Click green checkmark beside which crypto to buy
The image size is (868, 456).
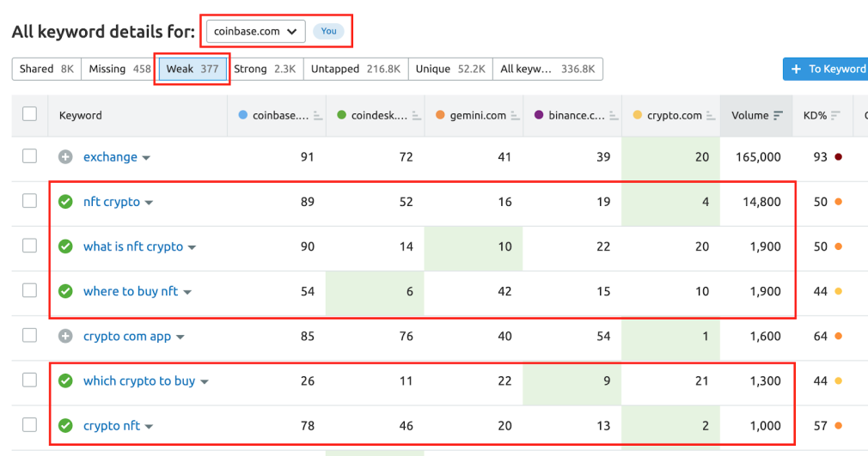click(65, 381)
